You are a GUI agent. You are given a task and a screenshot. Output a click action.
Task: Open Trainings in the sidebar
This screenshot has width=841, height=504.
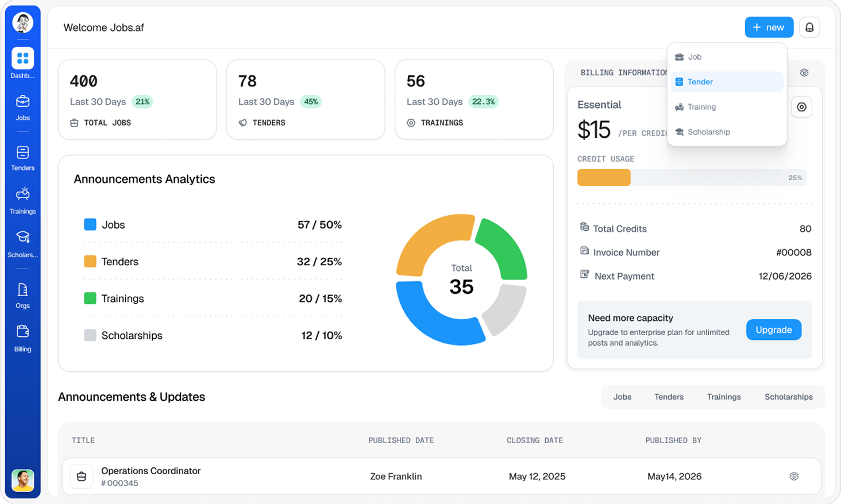22,201
